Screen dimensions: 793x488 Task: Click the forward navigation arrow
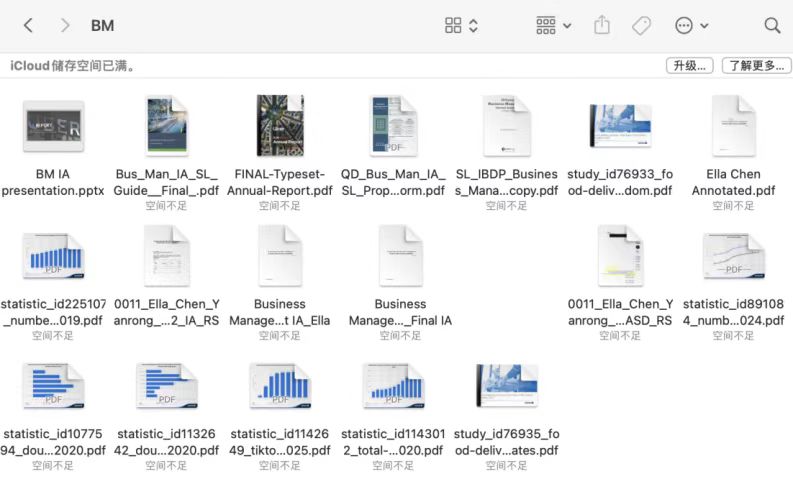click(65, 25)
